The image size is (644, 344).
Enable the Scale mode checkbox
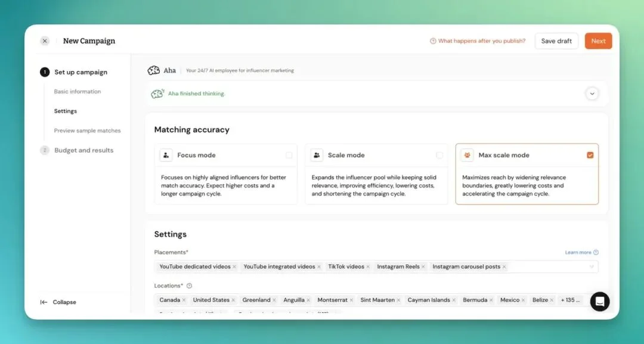[439, 155]
